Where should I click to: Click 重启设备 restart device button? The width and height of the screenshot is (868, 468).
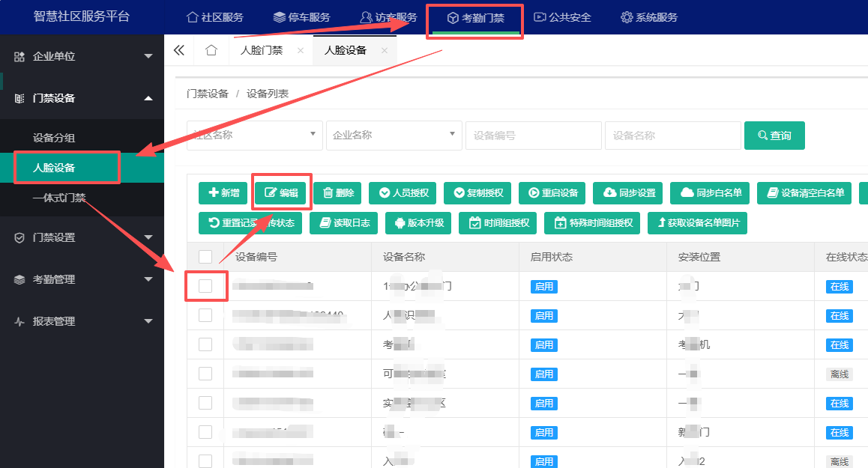552,193
